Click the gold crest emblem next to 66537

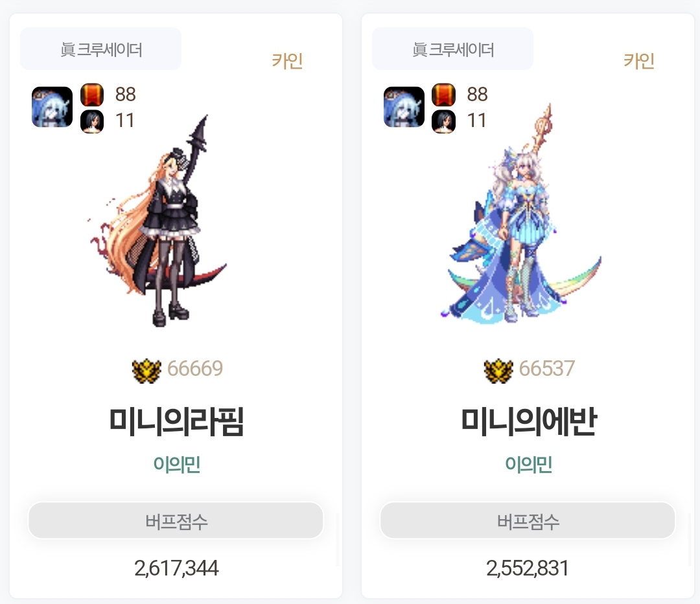(498, 371)
